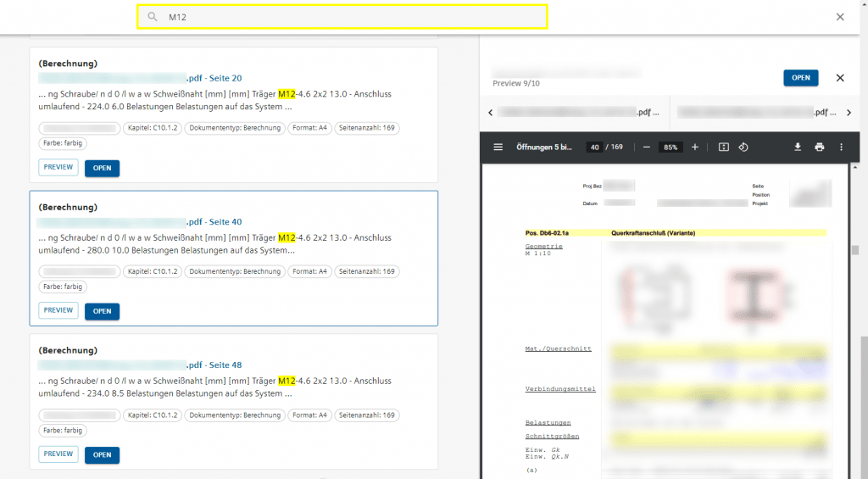Click the PDF page number field
Image resolution: width=868 pixels, height=479 pixels.
[x=595, y=147]
